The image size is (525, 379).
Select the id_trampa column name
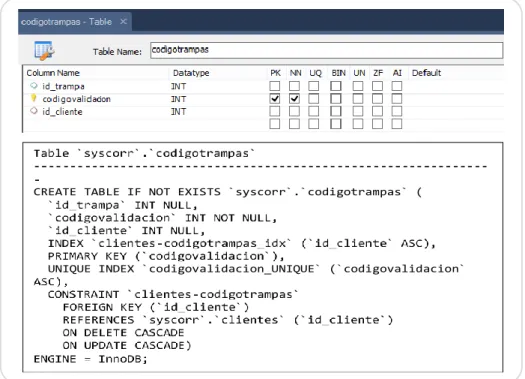(x=63, y=86)
